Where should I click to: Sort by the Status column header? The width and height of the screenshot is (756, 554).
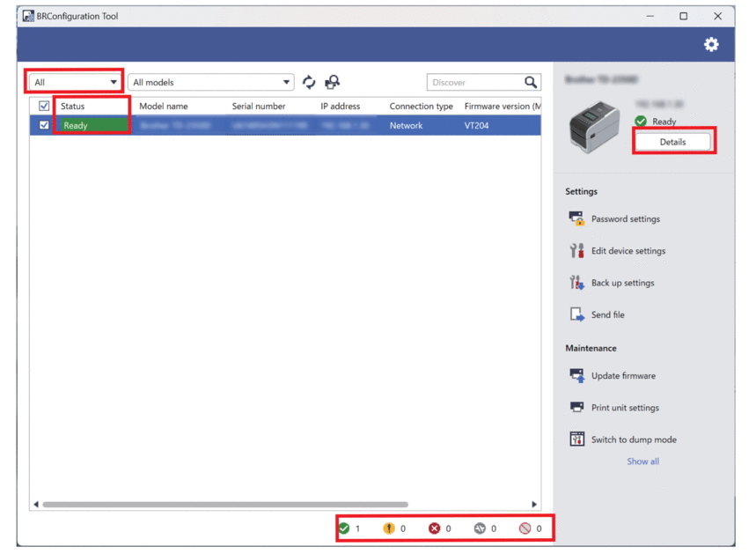coord(72,107)
